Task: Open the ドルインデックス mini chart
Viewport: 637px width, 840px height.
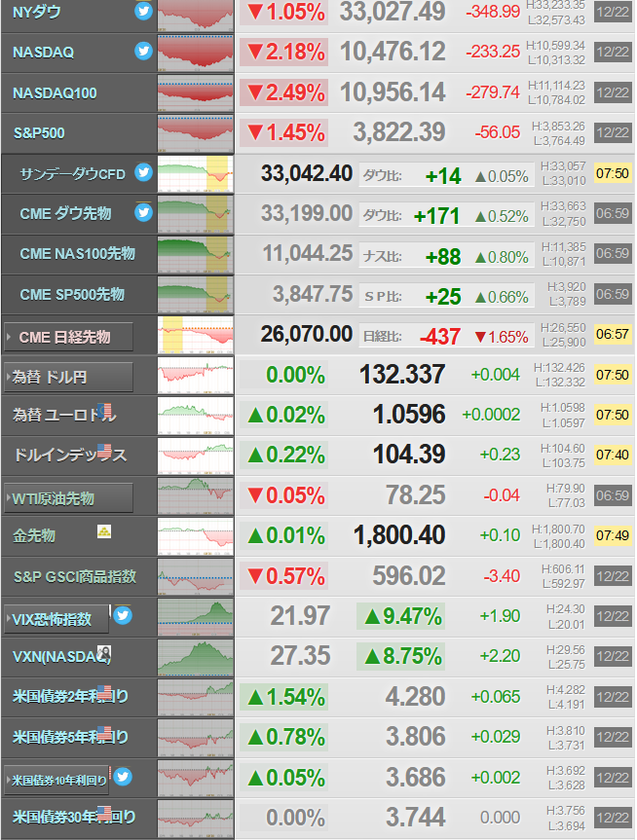Action: (196, 456)
